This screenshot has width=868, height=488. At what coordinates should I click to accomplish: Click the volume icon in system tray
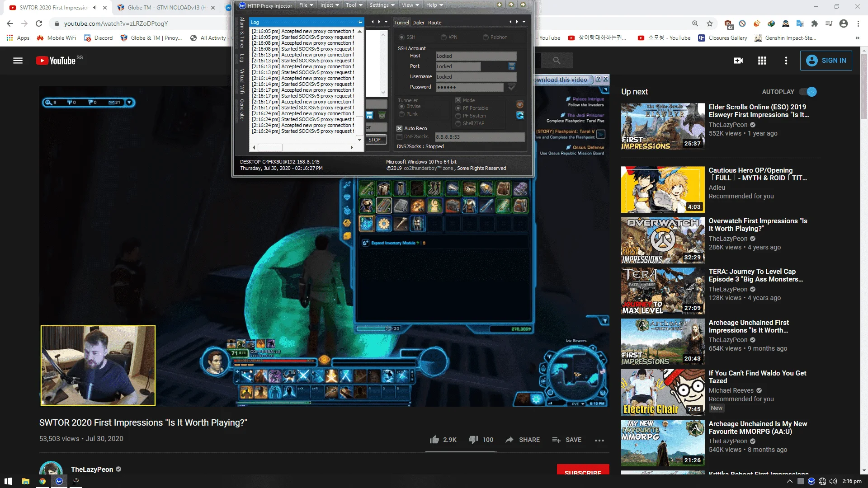833,481
